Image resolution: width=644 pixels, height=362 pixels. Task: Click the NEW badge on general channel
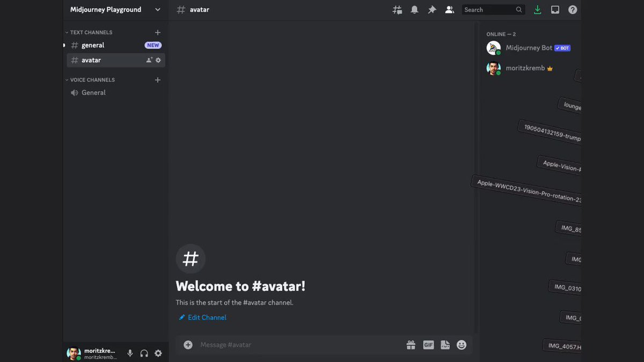153,46
